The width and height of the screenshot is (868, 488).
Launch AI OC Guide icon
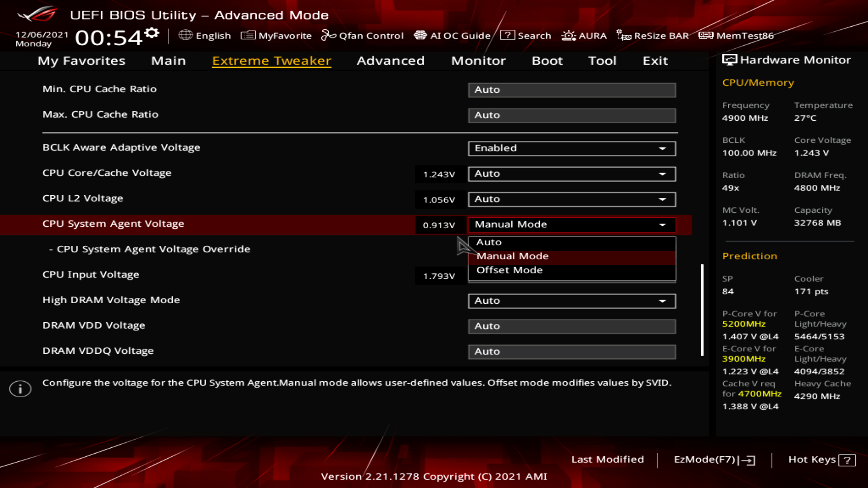point(420,35)
